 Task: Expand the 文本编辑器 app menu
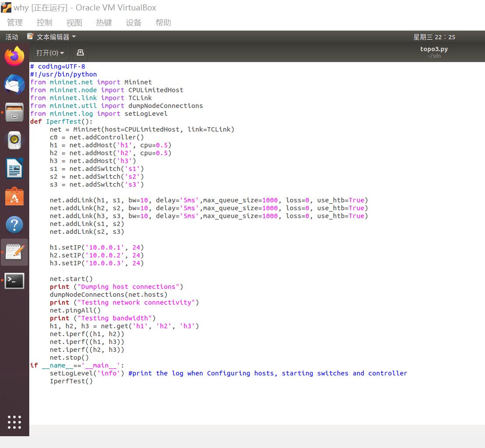coord(56,37)
